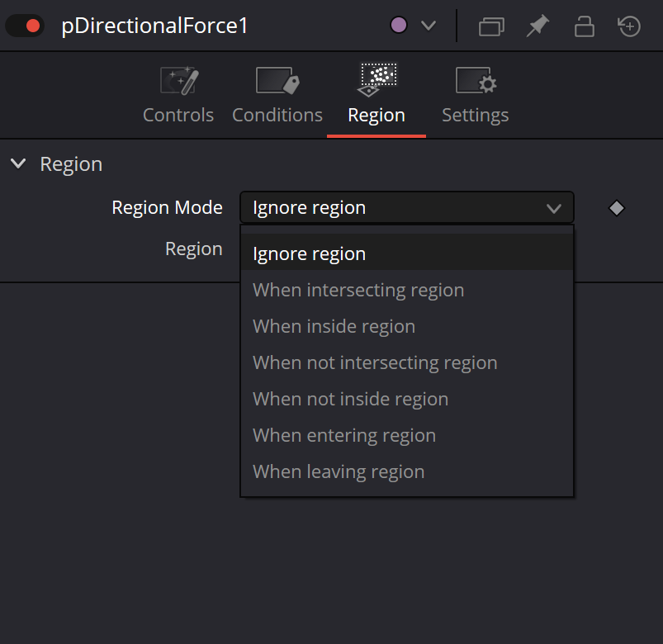Toggle the pDirectionalForce1 enable switch

(x=25, y=26)
